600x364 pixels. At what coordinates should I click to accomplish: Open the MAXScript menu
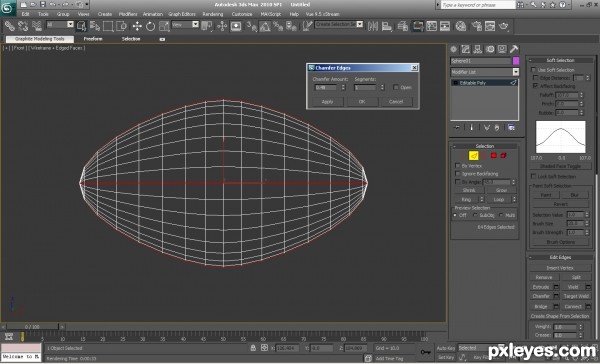click(271, 14)
